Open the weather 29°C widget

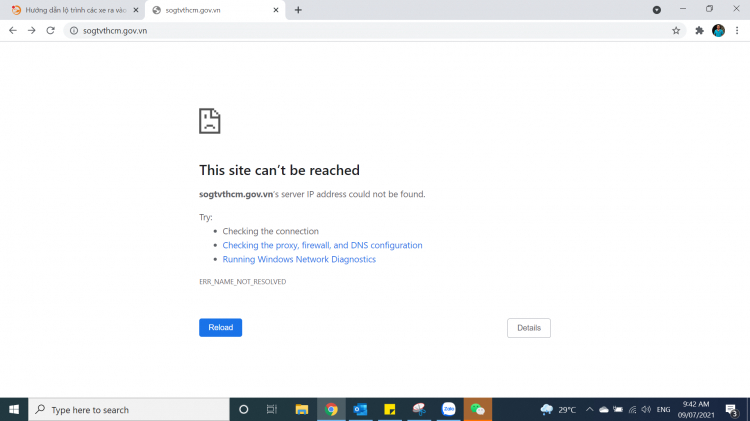[558, 410]
